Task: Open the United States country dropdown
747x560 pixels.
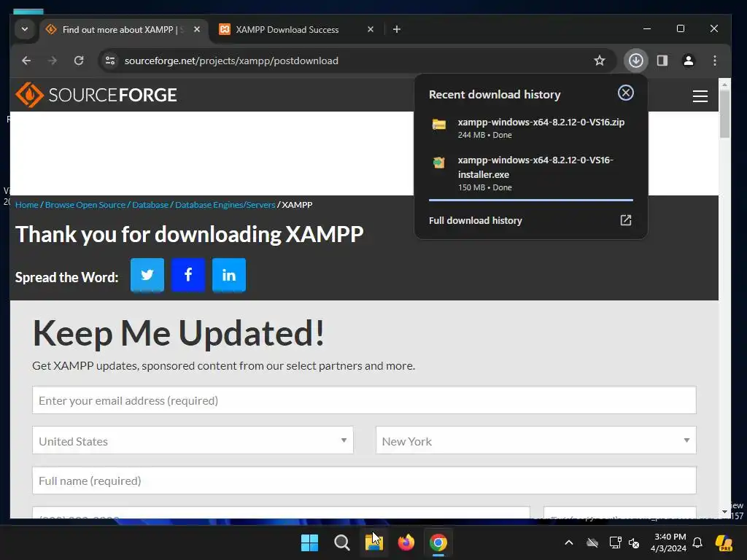Action: [x=193, y=440]
